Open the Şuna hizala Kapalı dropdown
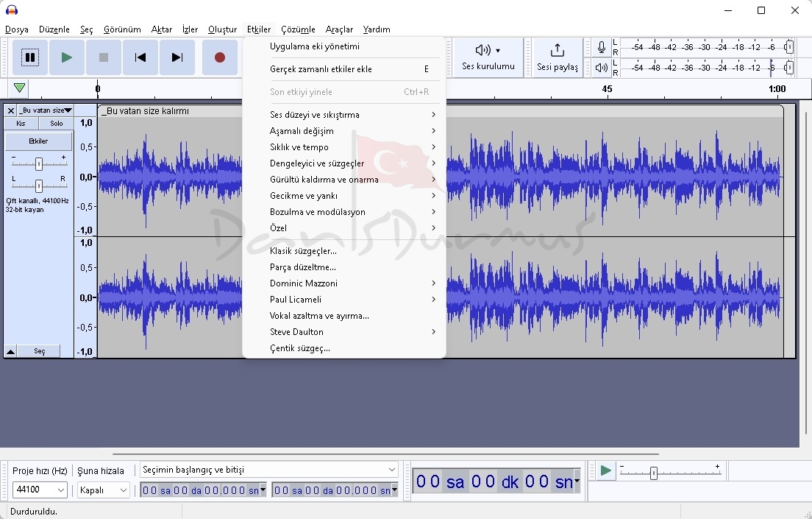The width and height of the screenshot is (812, 519). pos(104,490)
